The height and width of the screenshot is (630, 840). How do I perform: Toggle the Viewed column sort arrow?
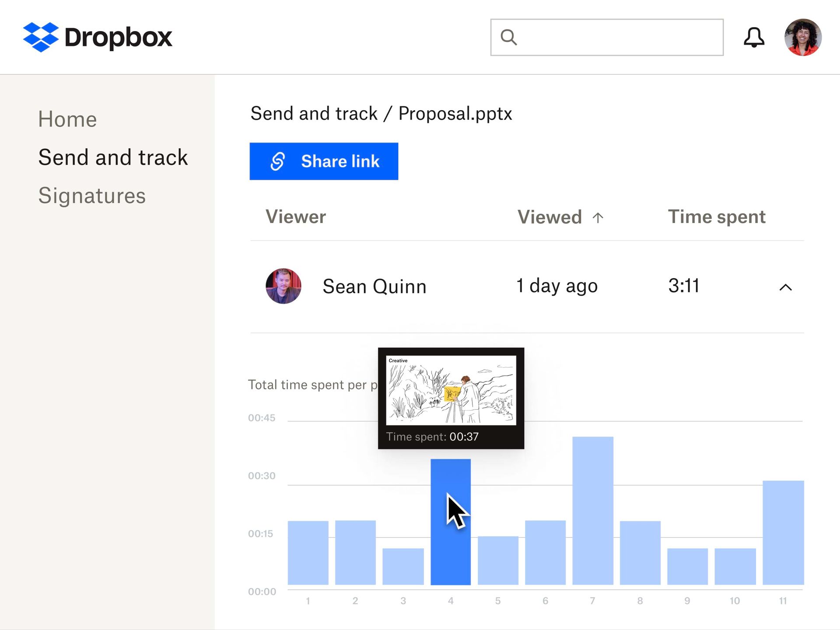coord(598,217)
